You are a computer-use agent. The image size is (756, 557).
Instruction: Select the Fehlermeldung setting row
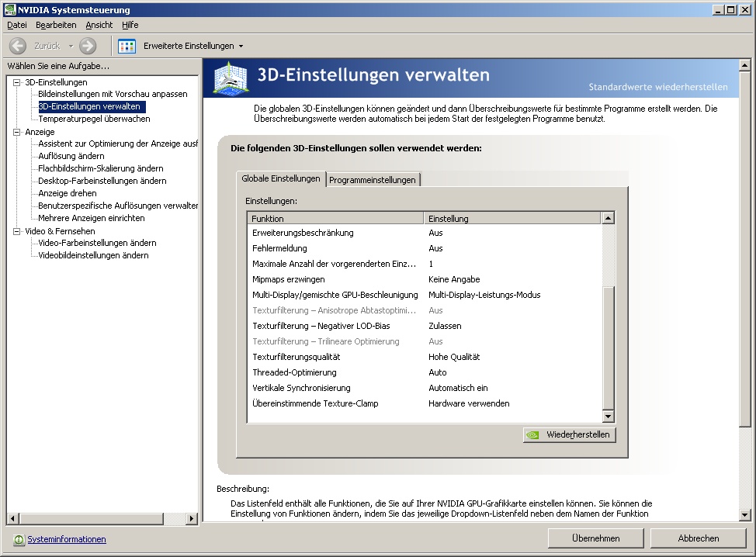(x=425, y=248)
